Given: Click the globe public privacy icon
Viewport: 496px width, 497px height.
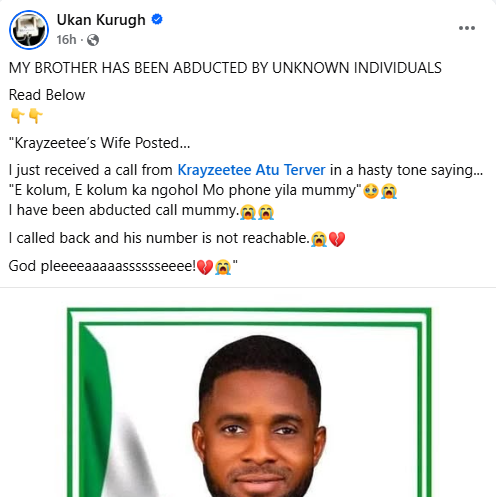Looking at the screenshot, I should (93, 40).
